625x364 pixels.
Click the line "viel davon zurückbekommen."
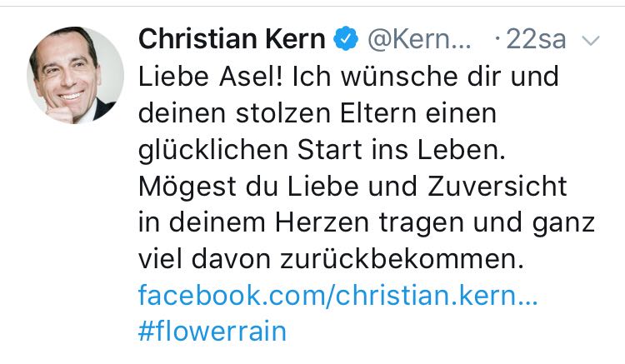point(333,259)
